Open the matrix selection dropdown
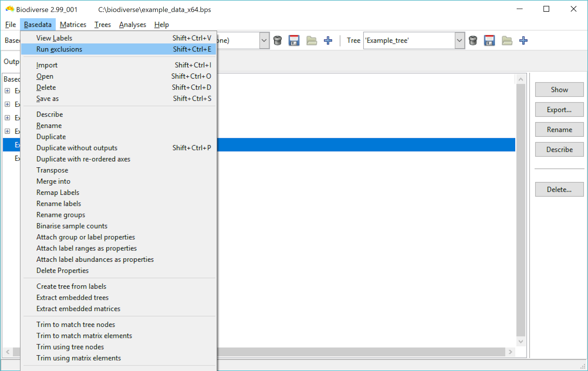The width and height of the screenshot is (588, 371). click(264, 40)
